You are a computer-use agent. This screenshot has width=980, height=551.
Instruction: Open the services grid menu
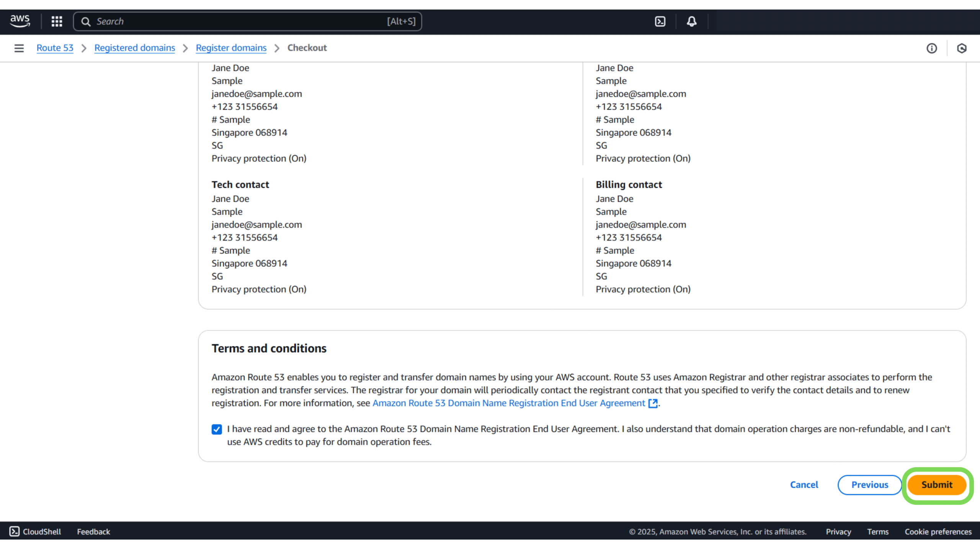pyautogui.click(x=57, y=21)
